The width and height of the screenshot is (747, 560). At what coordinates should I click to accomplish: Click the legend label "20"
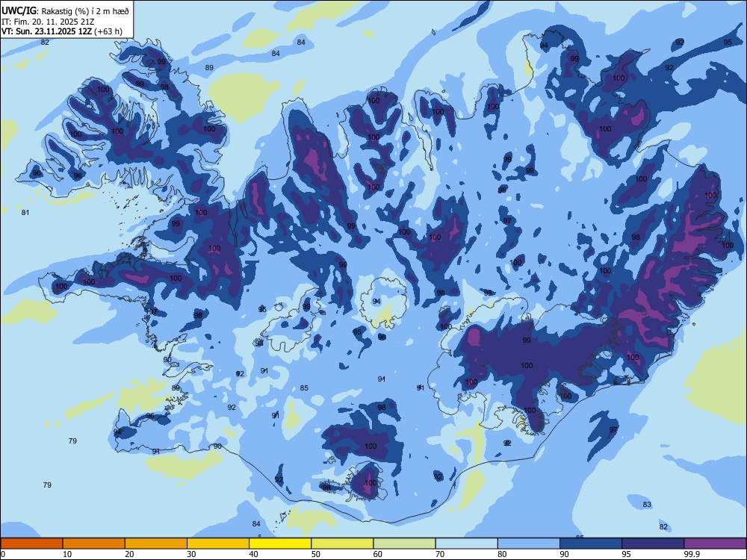tap(129, 554)
